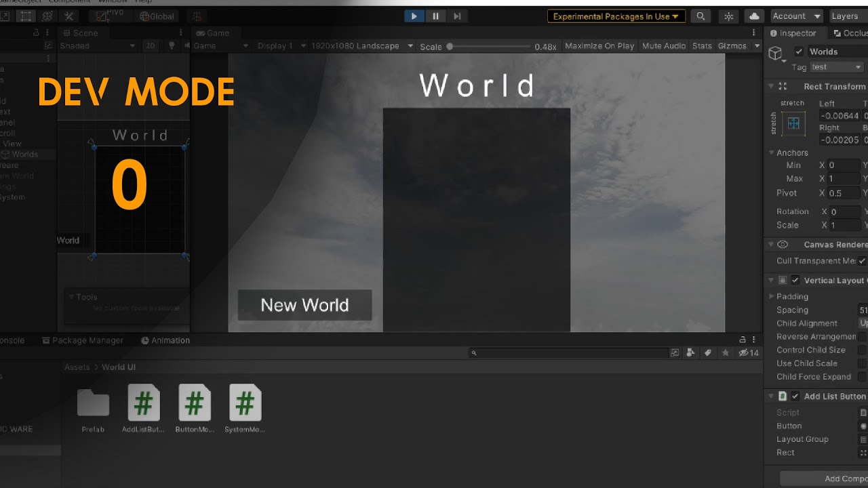Toggle scene lighting bulb icon

click(x=172, y=46)
